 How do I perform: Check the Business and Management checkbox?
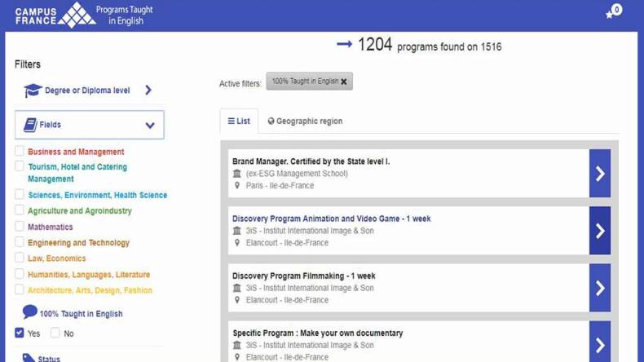[20, 152]
